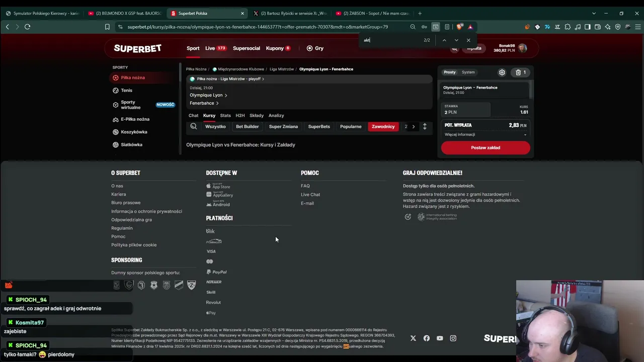Screen dimensions: 644x362
Task: Select the Zawodnicy market filter
Action: [383, 127]
